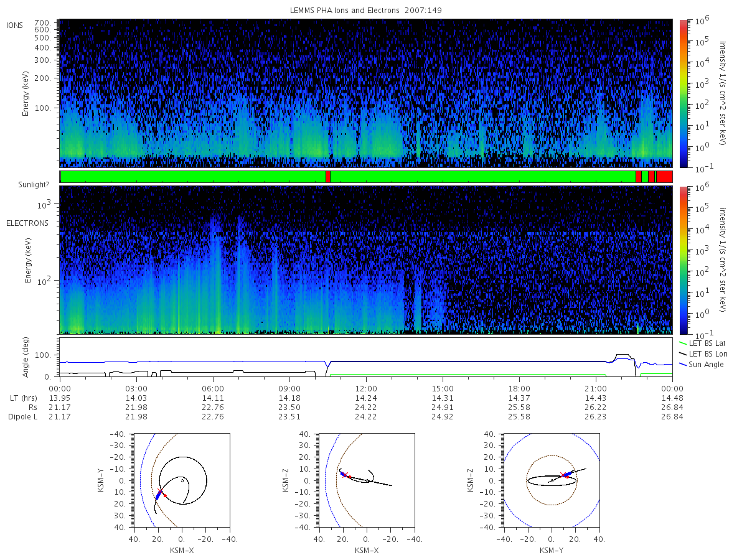Click the large red block at sunlight bar end
Image resolution: width=747 pixels, height=560 pixels.
point(664,177)
